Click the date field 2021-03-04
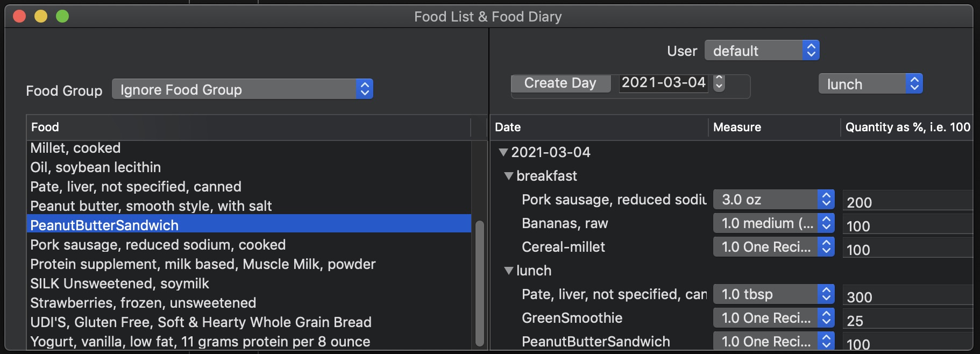 tap(663, 83)
